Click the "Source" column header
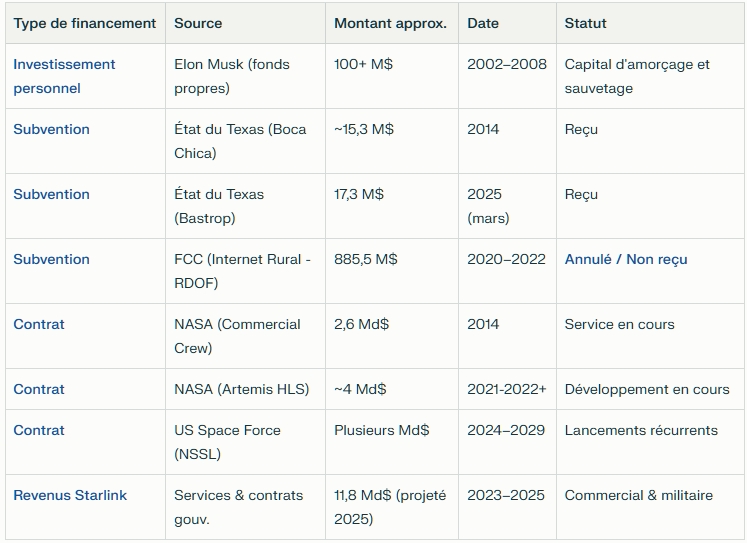Image resolution: width=747 pixels, height=543 pixels. pos(198,23)
